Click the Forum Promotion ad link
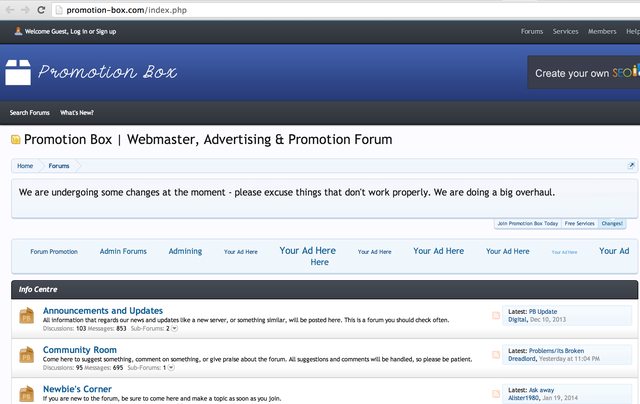640x404 pixels. pos(54,252)
